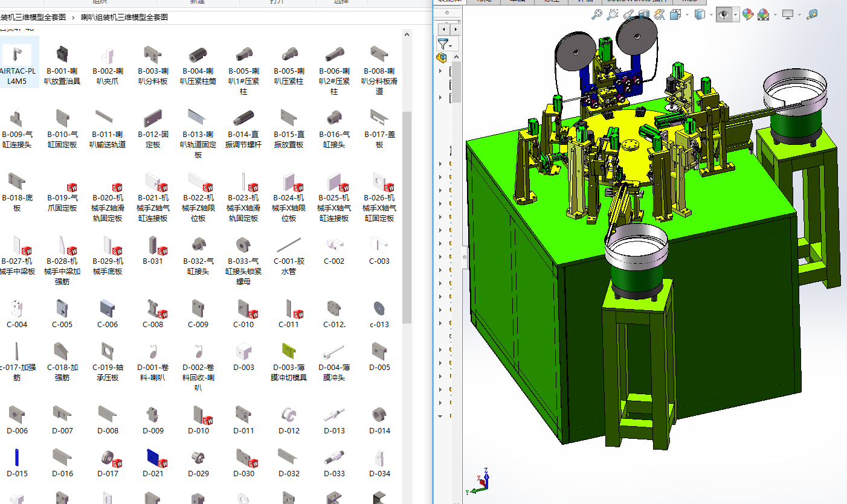Expand the first feature tree node
Screen dimensions: 847x504
pyautogui.click(x=440, y=71)
